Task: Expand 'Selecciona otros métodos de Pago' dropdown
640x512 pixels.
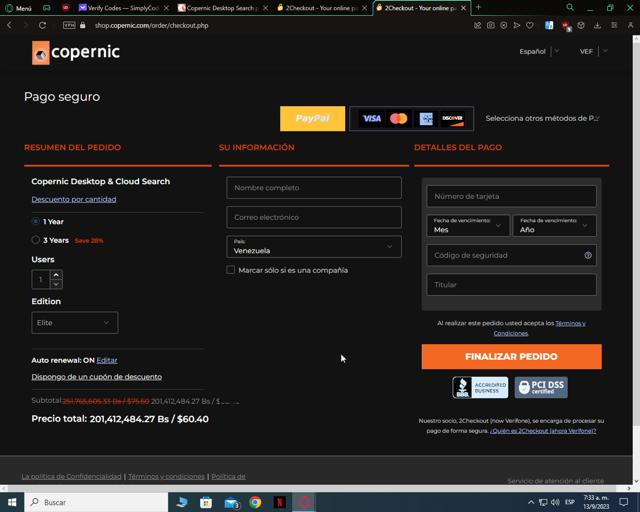Action: (x=542, y=118)
